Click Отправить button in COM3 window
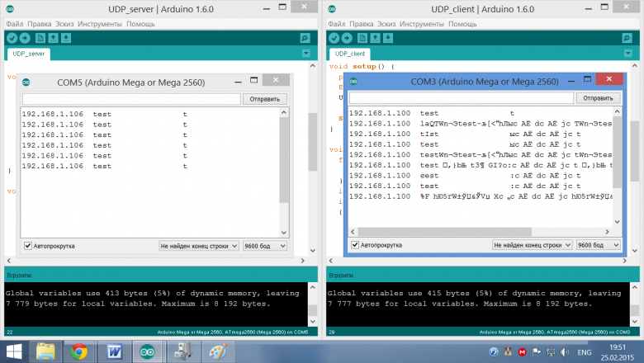This screenshot has height=363, width=644. 598,98
